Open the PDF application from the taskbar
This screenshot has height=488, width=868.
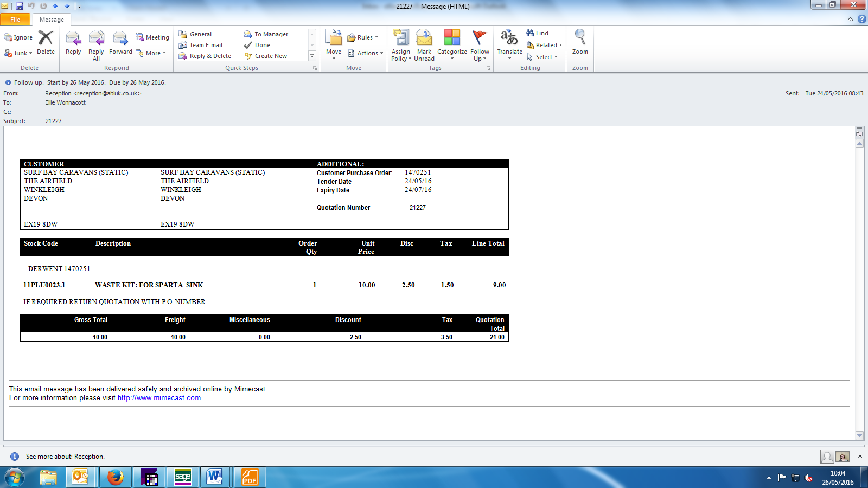click(x=250, y=477)
